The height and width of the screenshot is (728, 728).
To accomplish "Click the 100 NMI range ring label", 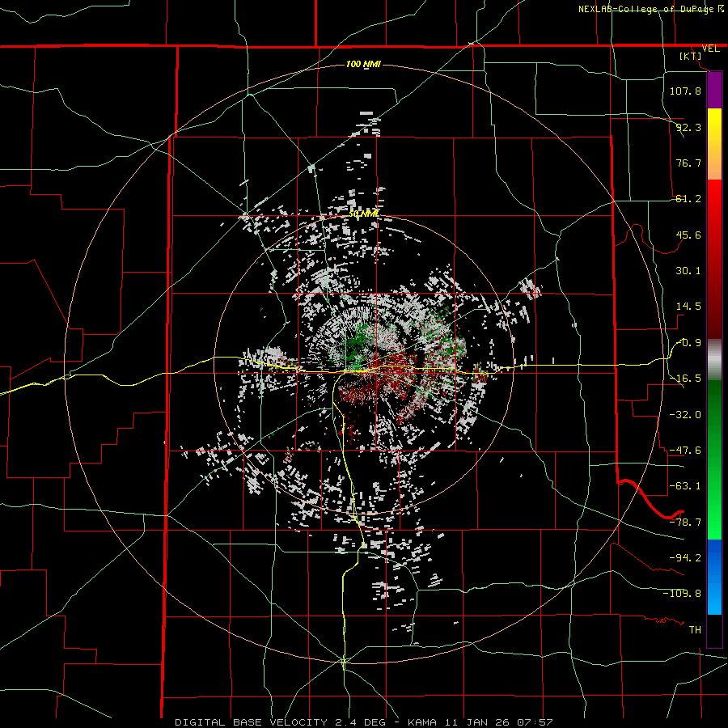I will pos(363,64).
